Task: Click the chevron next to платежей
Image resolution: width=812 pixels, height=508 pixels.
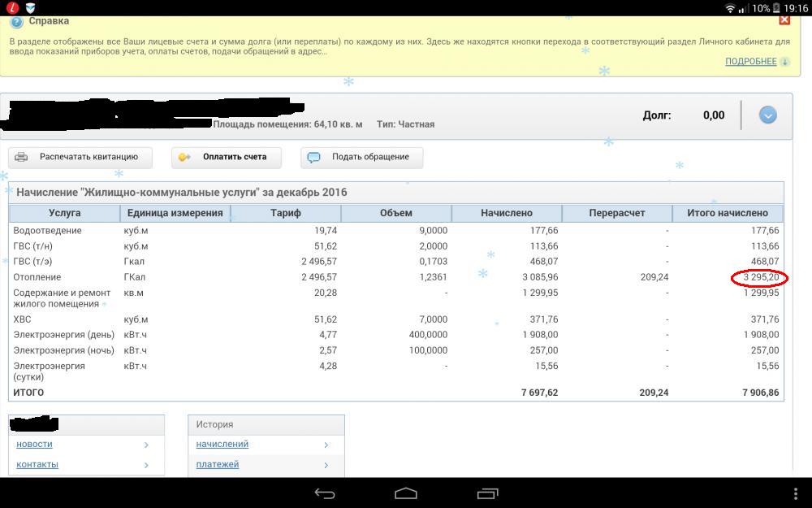Action: coord(326,465)
